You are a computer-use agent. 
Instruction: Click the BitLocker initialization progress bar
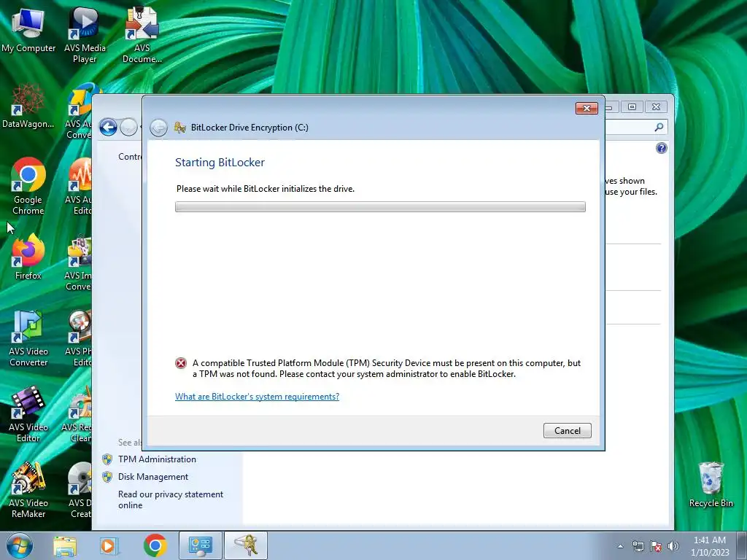pos(380,206)
